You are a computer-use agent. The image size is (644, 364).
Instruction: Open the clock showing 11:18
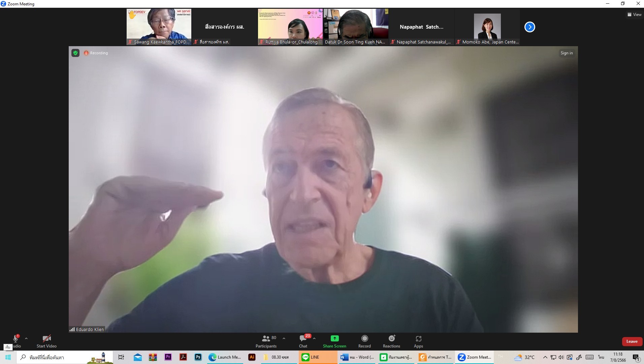618,357
